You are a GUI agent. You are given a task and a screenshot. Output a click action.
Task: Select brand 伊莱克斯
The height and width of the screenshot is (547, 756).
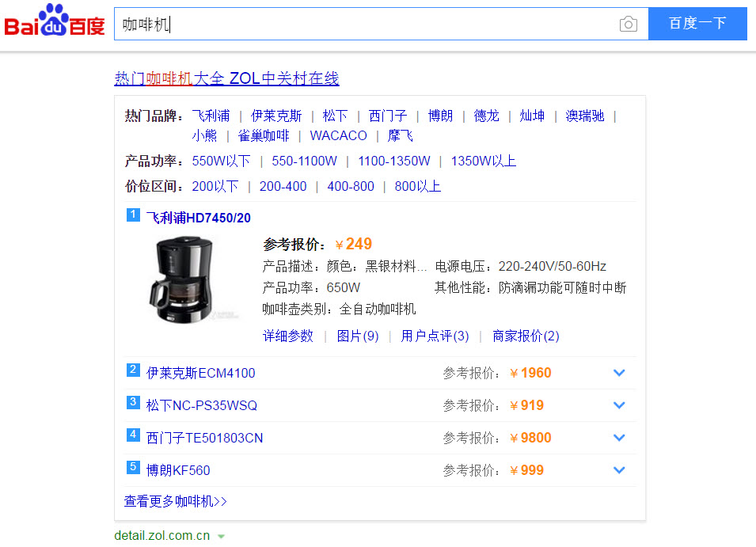pyautogui.click(x=276, y=116)
